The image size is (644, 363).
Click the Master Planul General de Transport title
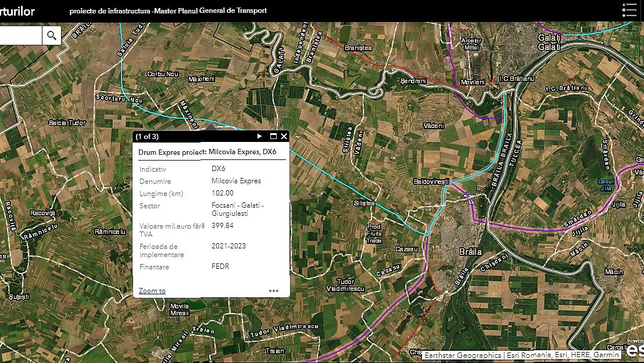168,10
